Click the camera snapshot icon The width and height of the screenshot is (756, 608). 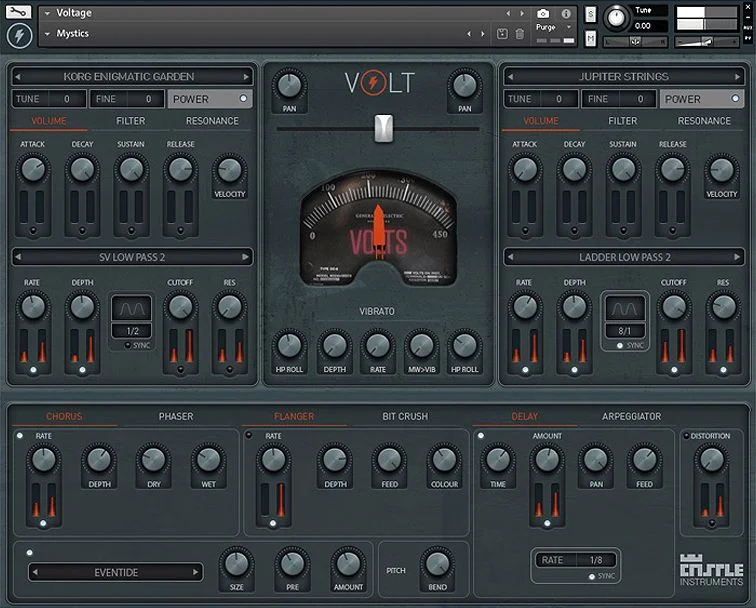pyautogui.click(x=542, y=14)
